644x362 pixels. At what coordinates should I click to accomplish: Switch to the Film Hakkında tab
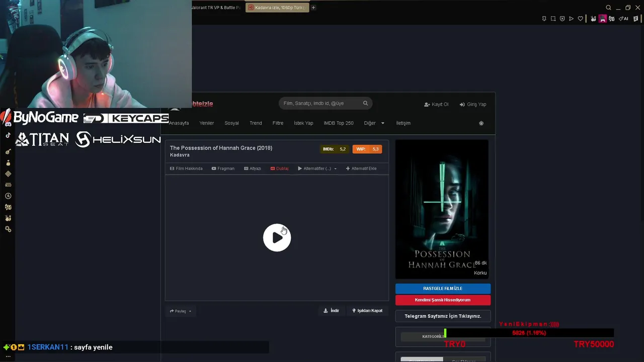click(186, 168)
